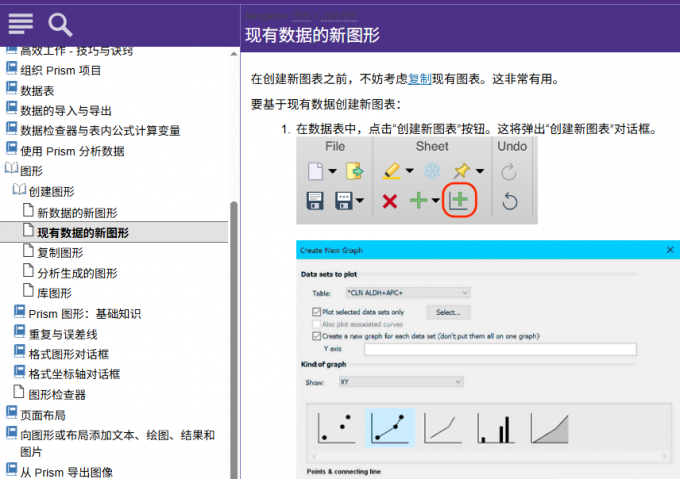Click the magnifying glass search icon

(x=60, y=25)
